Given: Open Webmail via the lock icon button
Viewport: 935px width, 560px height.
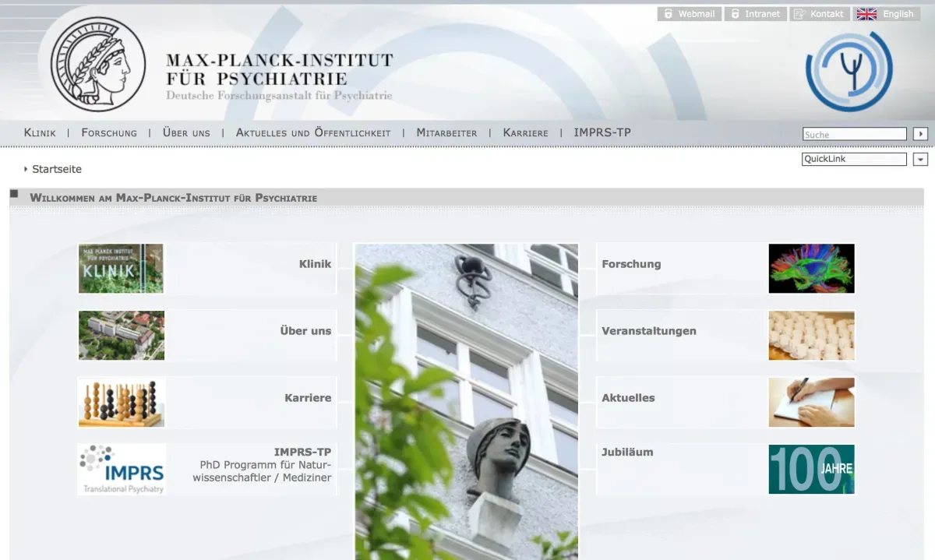Looking at the screenshot, I should click(x=689, y=14).
